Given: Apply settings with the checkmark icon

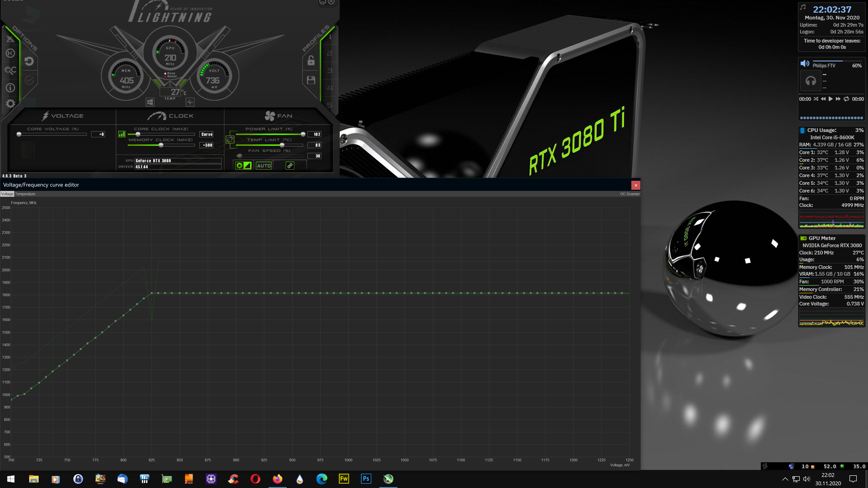Looking at the screenshot, I should tap(29, 80).
